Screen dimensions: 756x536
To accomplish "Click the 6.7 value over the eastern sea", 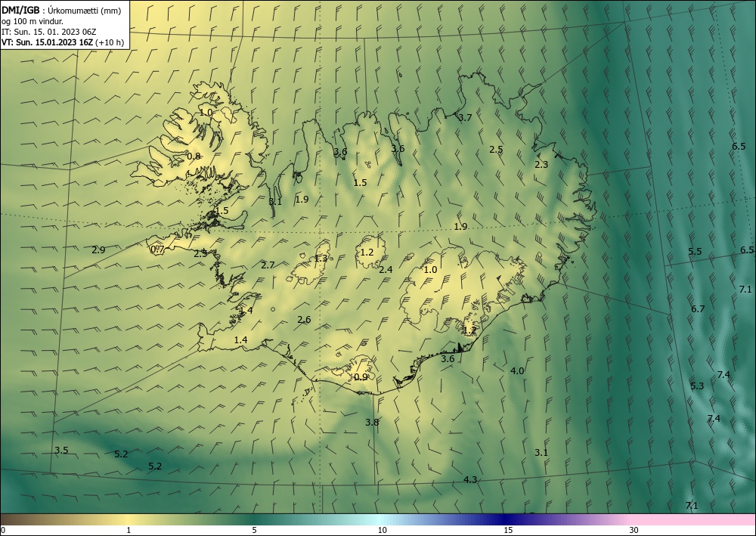I will [698, 309].
